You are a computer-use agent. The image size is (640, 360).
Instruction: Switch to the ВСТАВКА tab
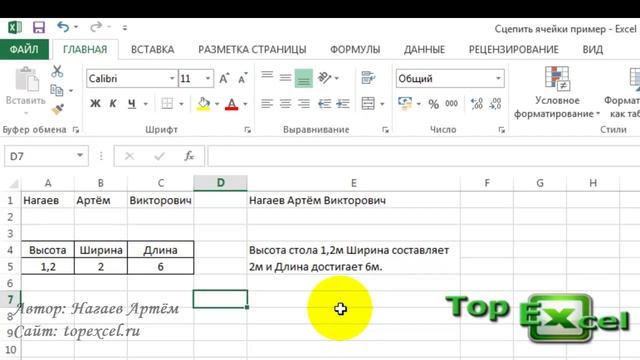click(153, 49)
